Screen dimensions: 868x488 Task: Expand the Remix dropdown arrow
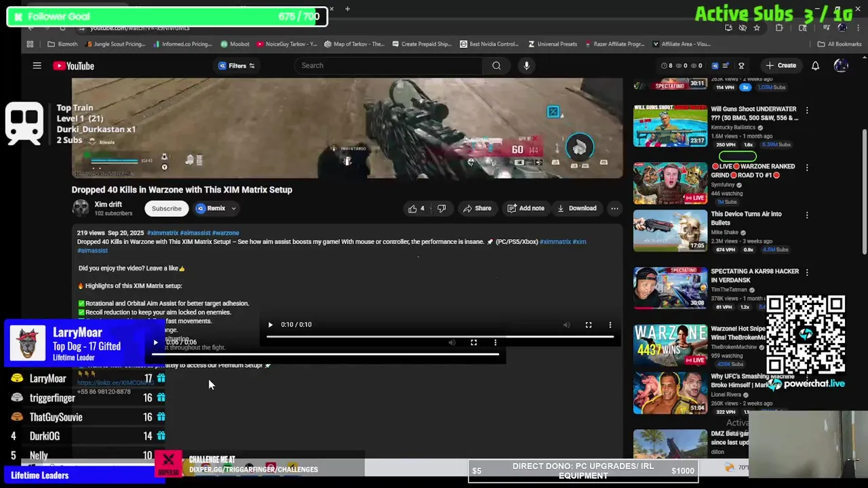[233, 209]
